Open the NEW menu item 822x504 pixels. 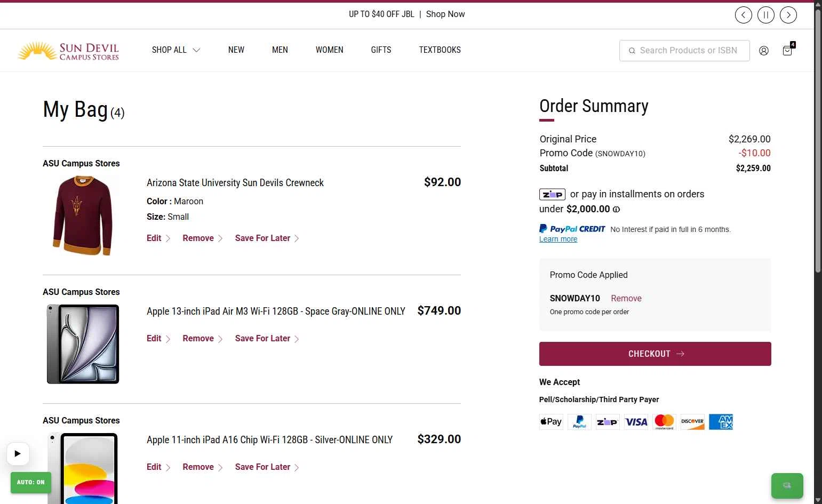(236, 50)
